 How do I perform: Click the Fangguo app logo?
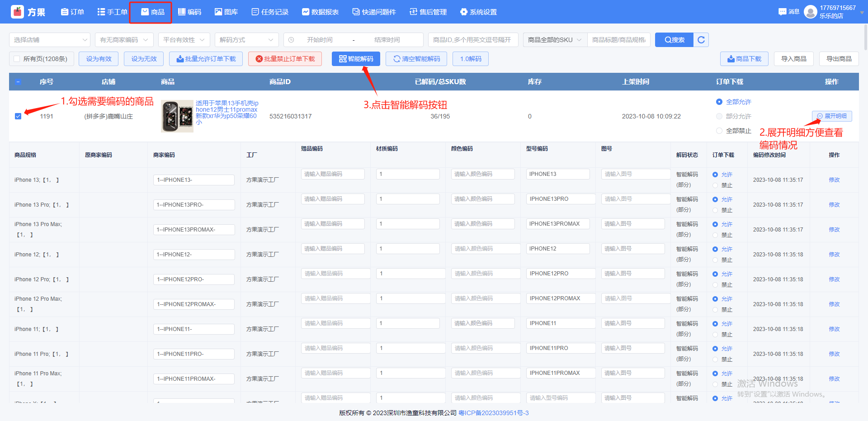pos(17,12)
